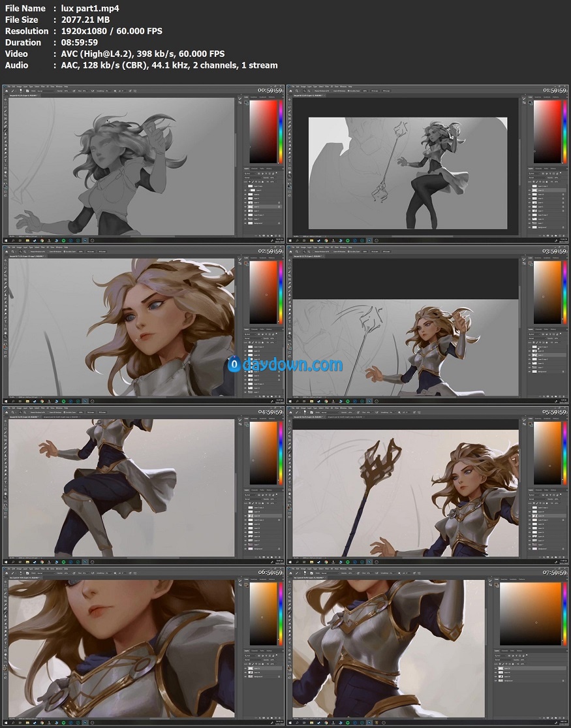Click the hue slider in the 03:59:59 frame
This screenshot has height=728, width=571.
click(x=564, y=292)
